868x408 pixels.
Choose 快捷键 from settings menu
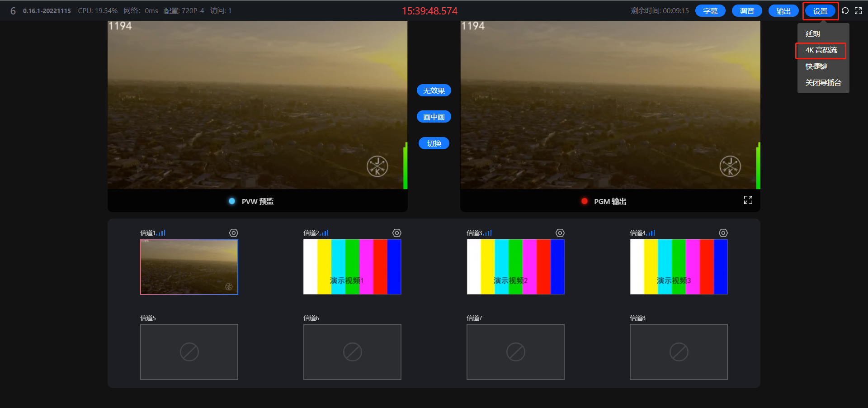(x=816, y=66)
